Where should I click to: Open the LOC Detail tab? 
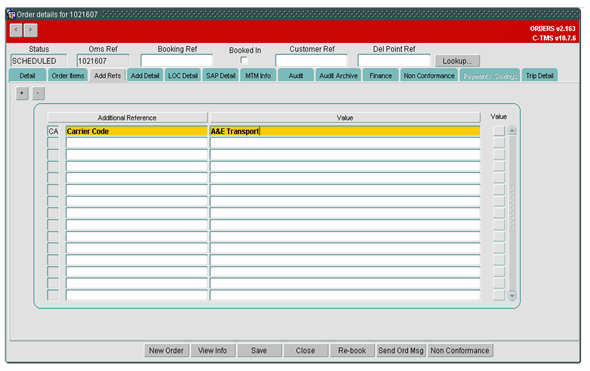[182, 76]
